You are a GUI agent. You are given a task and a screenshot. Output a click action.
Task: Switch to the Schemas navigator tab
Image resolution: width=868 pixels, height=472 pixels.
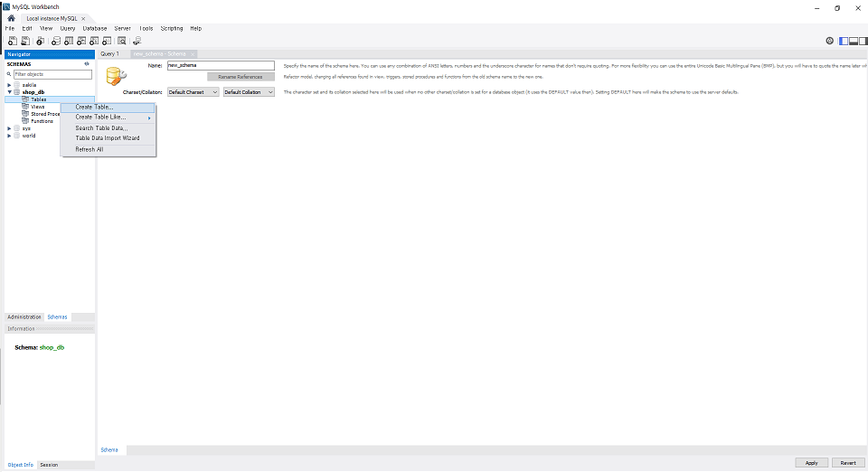pyautogui.click(x=58, y=317)
